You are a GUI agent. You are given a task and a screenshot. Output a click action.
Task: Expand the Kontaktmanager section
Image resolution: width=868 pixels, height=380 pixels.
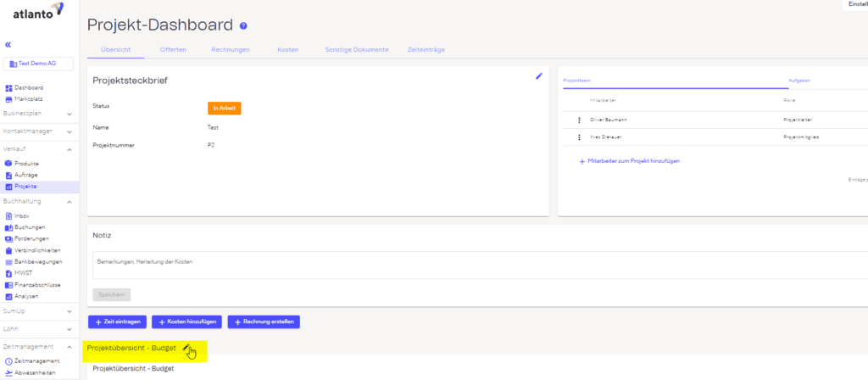[69, 131]
